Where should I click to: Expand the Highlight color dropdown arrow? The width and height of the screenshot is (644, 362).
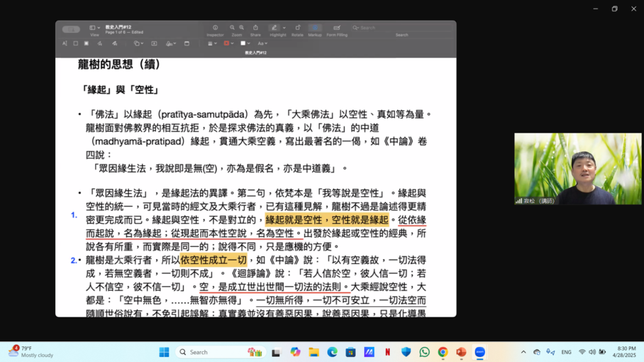coord(284,28)
